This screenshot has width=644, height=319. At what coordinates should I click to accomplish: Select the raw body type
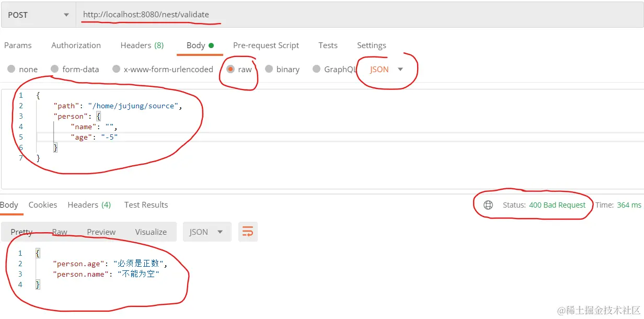(239, 69)
